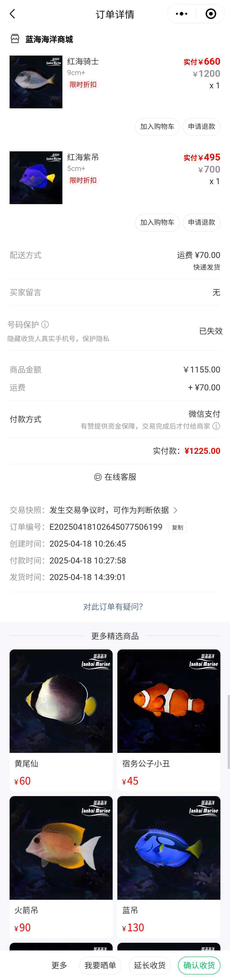View the 宿务公子小丑 clownfish product image

[x=169, y=701]
